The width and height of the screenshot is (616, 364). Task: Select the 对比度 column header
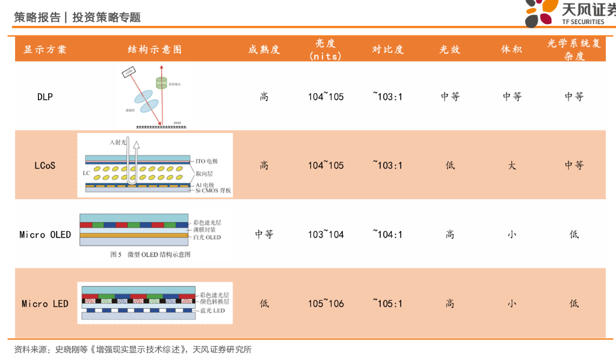coord(387,49)
